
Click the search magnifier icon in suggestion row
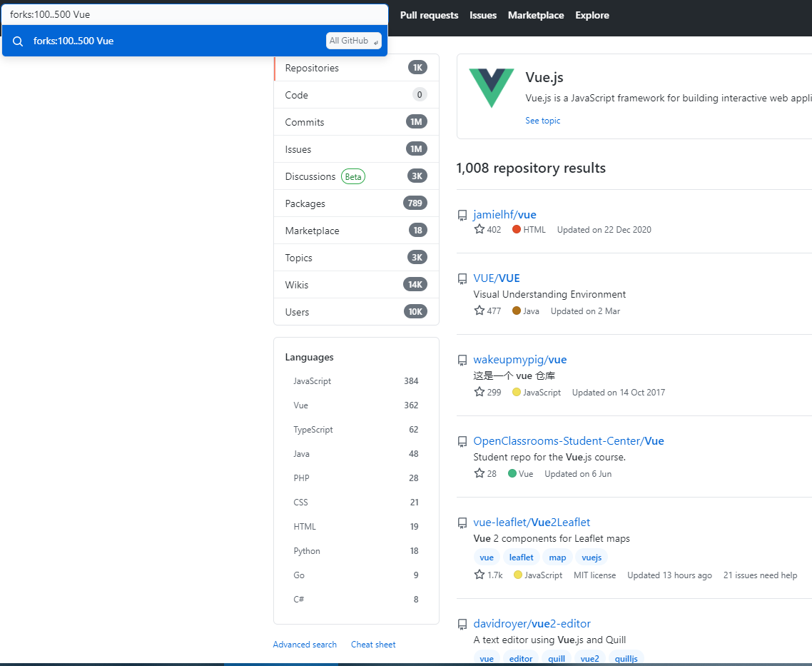[18, 41]
